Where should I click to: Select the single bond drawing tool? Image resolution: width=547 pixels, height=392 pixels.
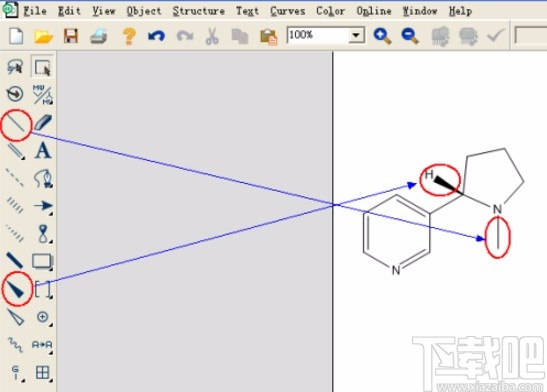(x=15, y=123)
